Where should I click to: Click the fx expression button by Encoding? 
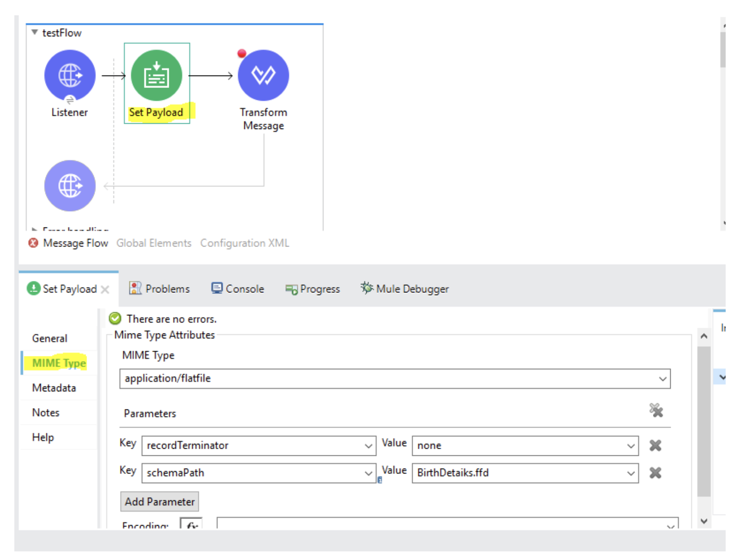(192, 525)
